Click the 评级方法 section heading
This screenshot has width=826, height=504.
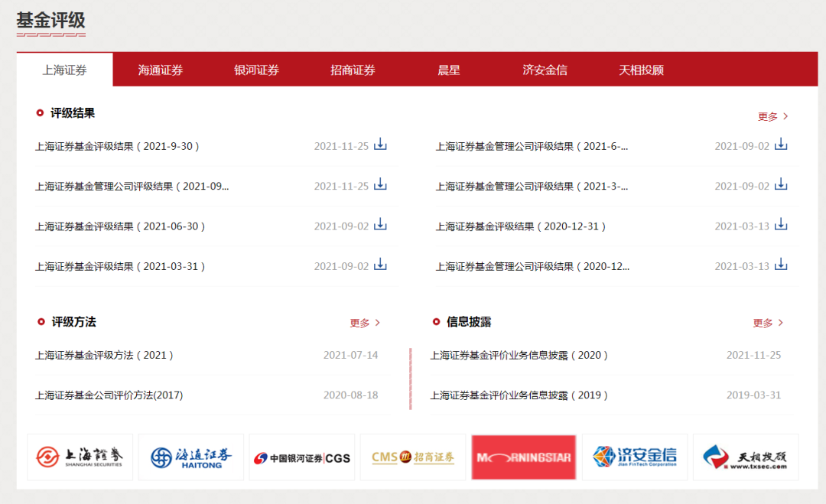tap(73, 322)
